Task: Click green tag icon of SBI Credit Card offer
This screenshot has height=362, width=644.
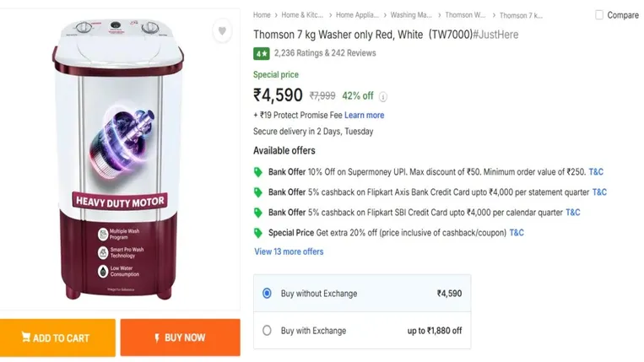Action: pyautogui.click(x=258, y=213)
